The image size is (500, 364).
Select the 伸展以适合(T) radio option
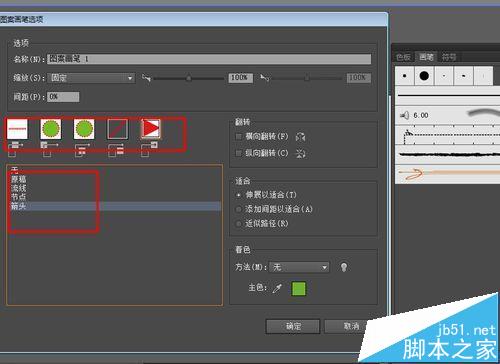(239, 195)
